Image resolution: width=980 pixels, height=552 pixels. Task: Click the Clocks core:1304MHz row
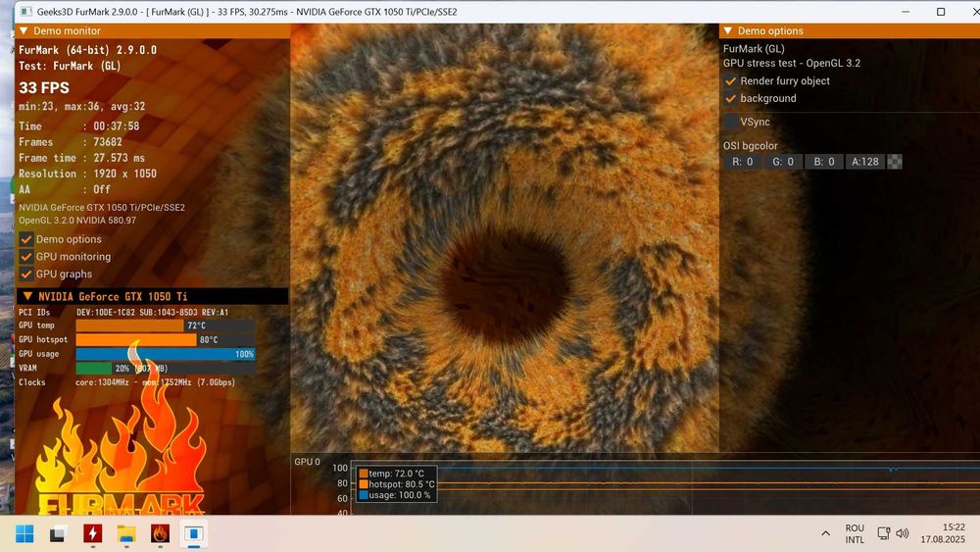point(126,382)
